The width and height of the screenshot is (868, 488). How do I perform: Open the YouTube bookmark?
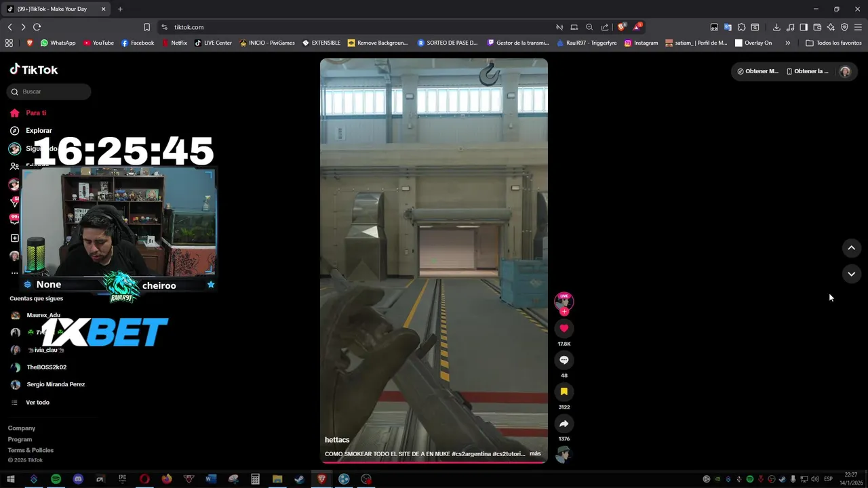coord(98,43)
